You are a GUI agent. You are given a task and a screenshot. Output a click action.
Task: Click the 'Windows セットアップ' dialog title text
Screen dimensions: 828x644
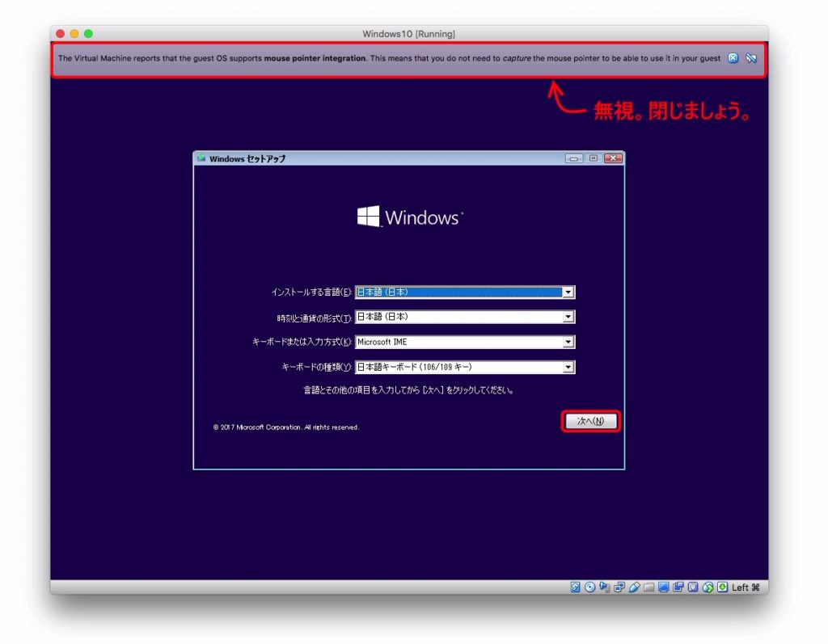247,158
